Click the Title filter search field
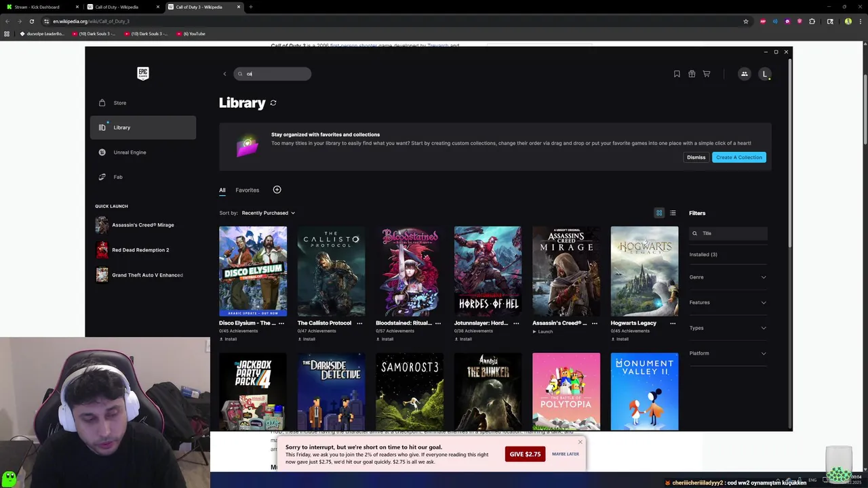 [728, 233]
